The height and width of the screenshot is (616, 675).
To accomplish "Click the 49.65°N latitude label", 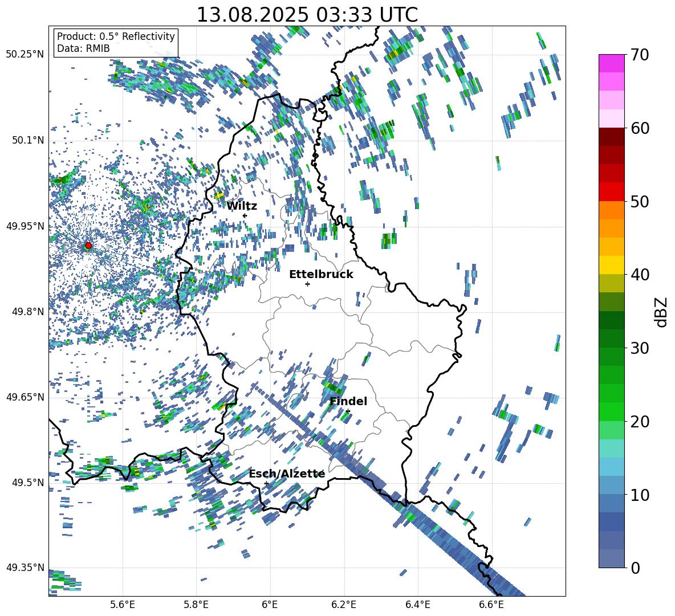I will [x=25, y=397].
